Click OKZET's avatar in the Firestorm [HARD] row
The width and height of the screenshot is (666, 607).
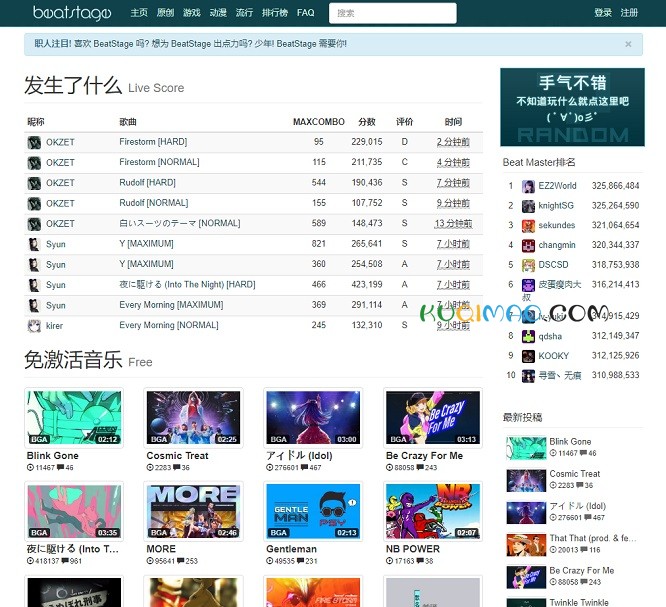[x=34, y=142]
